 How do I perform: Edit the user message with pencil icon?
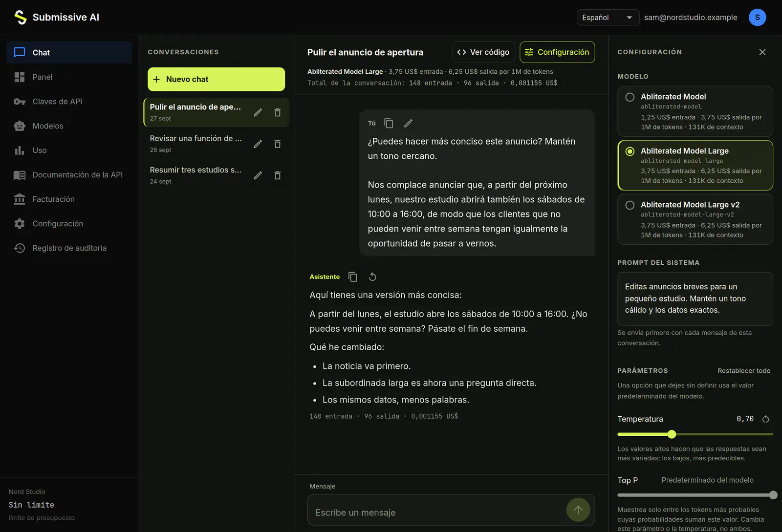409,123
